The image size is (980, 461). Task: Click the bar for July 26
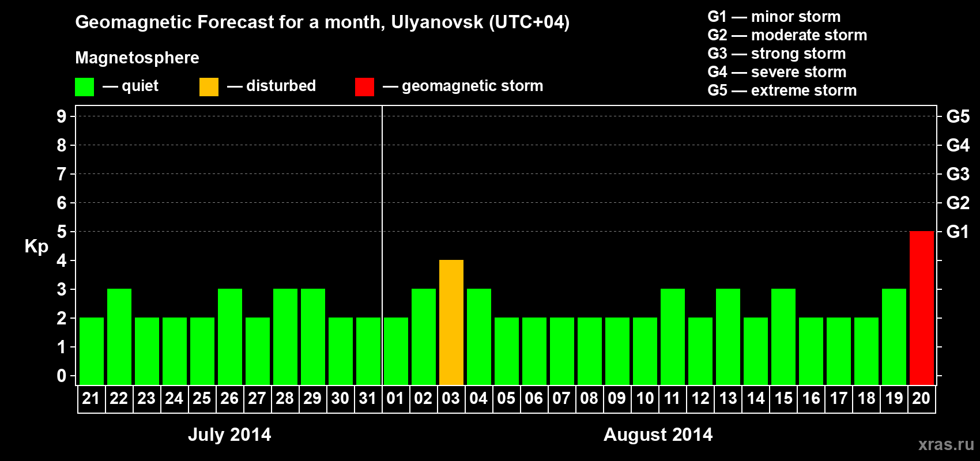[x=229, y=337]
